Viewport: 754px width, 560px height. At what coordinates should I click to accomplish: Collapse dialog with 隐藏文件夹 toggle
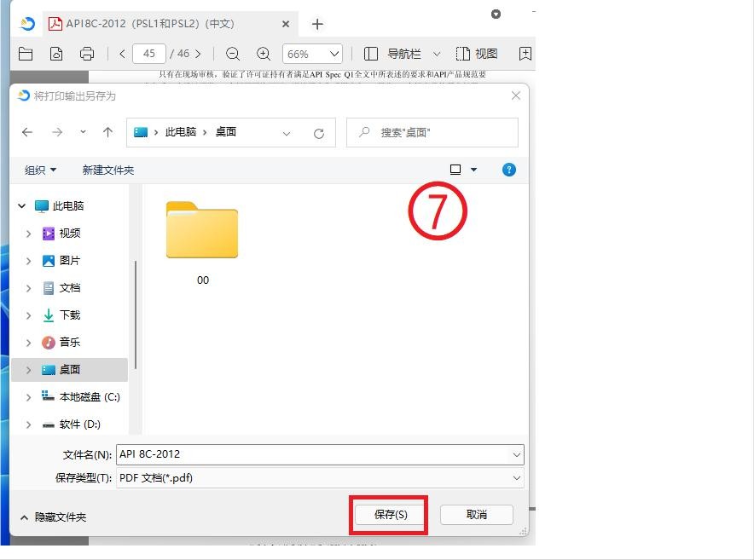coord(53,517)
